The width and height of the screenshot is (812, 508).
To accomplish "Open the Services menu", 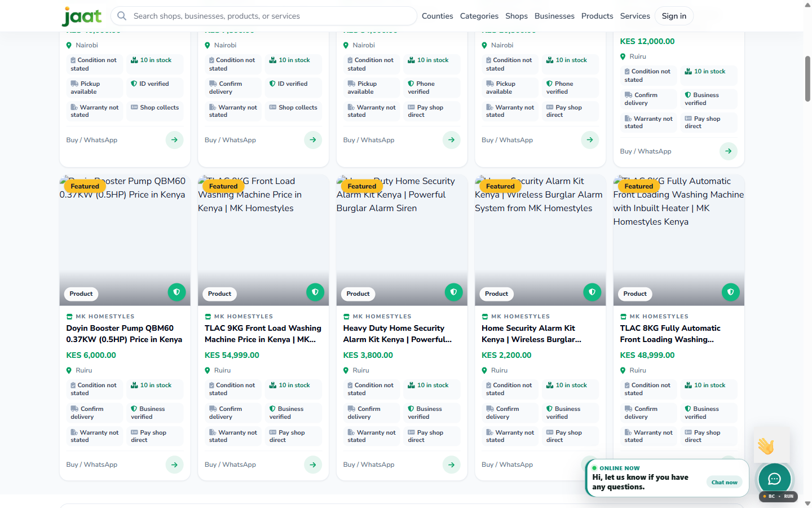I will click(635, 16).
